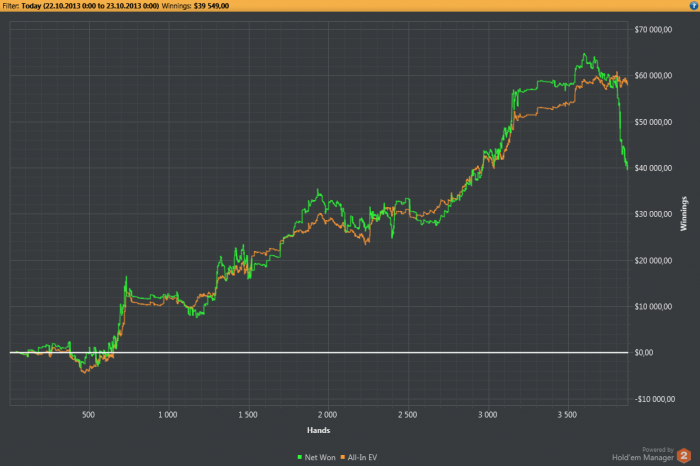The width and height of the screenshot is (700, 466).
Task: Click the Today date filter text
Action: 90,6
